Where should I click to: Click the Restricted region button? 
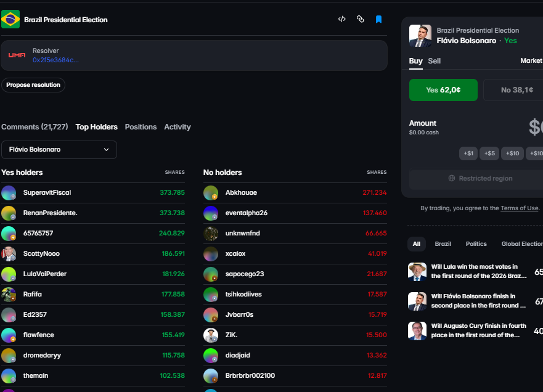click(x=476, y=178)
